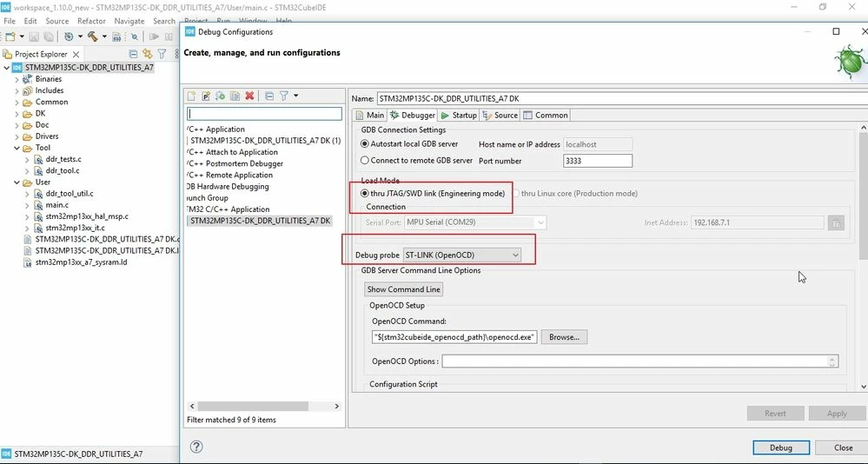Viewport: 868px width, 464px height.
Task: Switch to the Common tab
Action: (x=546, y=116)
